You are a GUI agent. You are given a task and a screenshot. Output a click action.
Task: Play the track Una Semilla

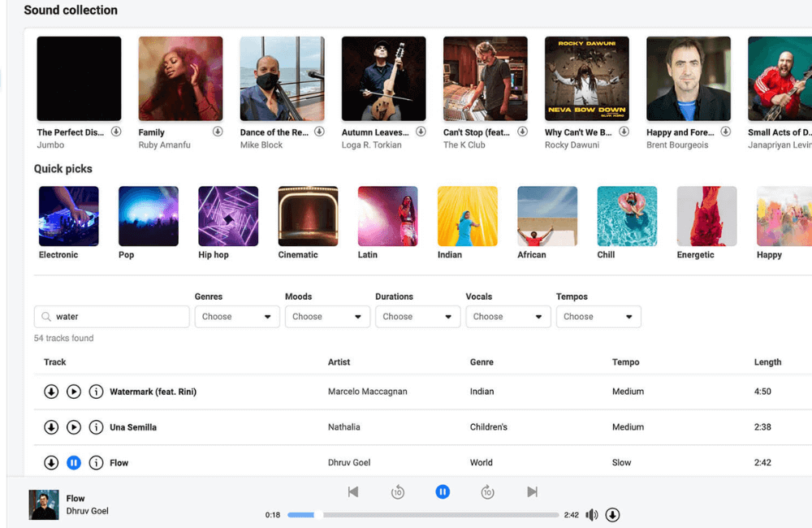point(74,426)
